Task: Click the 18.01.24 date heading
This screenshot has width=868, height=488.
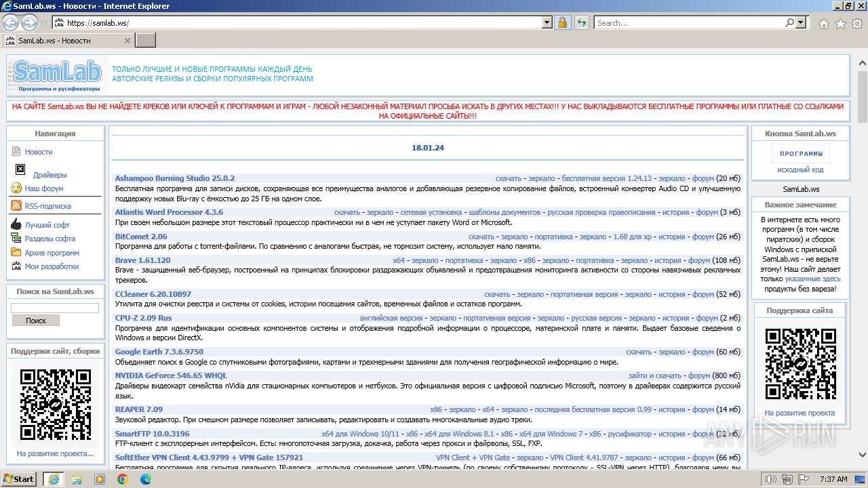Action: (428, 148)
